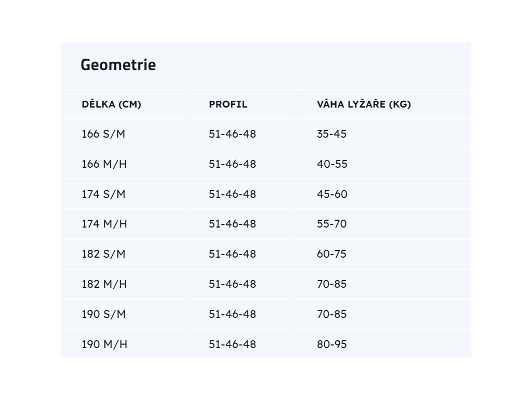
Task: Select the 174 M/H length cell
Action: point(104,224)
